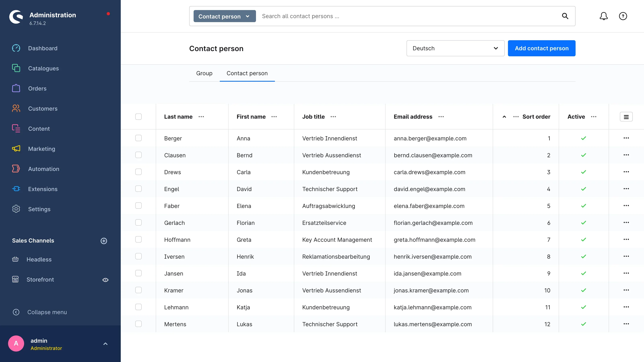Go to Orders in the sidebar
Screen dimensions: 644x362
[x=37, y=88]
